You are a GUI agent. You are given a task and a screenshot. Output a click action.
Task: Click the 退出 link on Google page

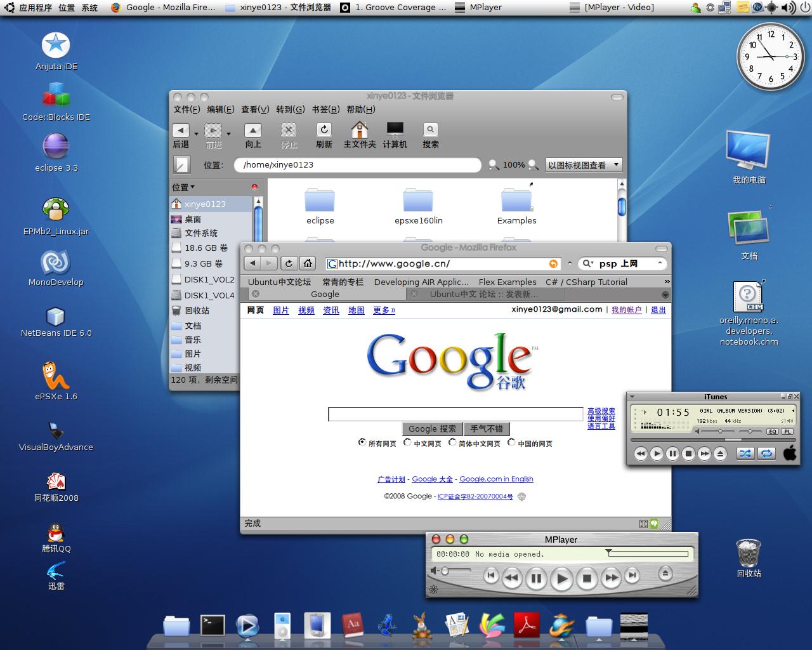pos(658,310)
